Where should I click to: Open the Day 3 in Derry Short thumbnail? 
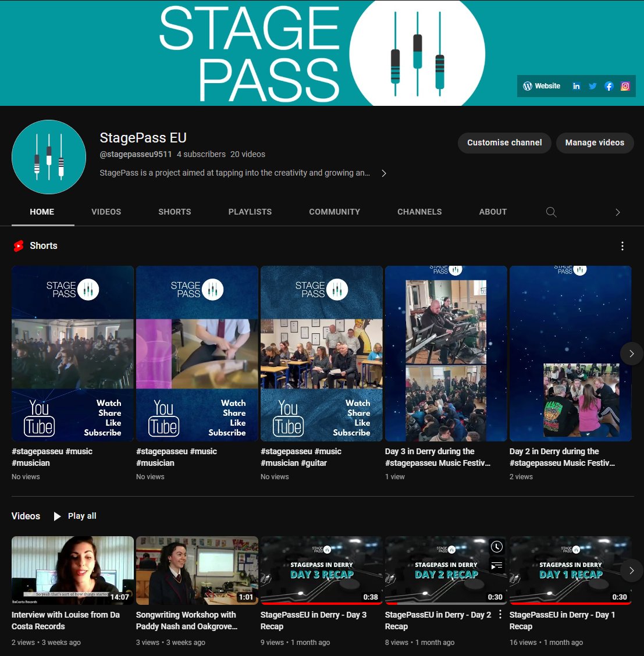pos(446,354)
